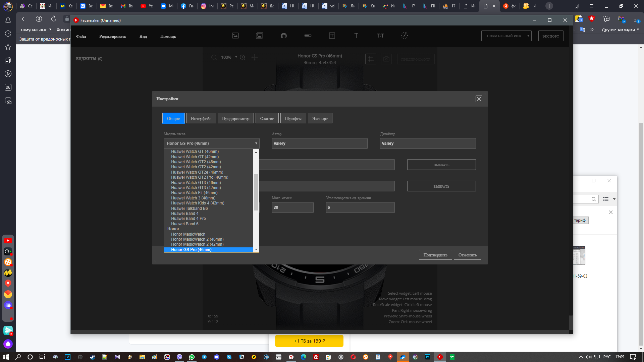Zoom out with the minus magnifier icon
644x362 pixels.
(214, 57)
